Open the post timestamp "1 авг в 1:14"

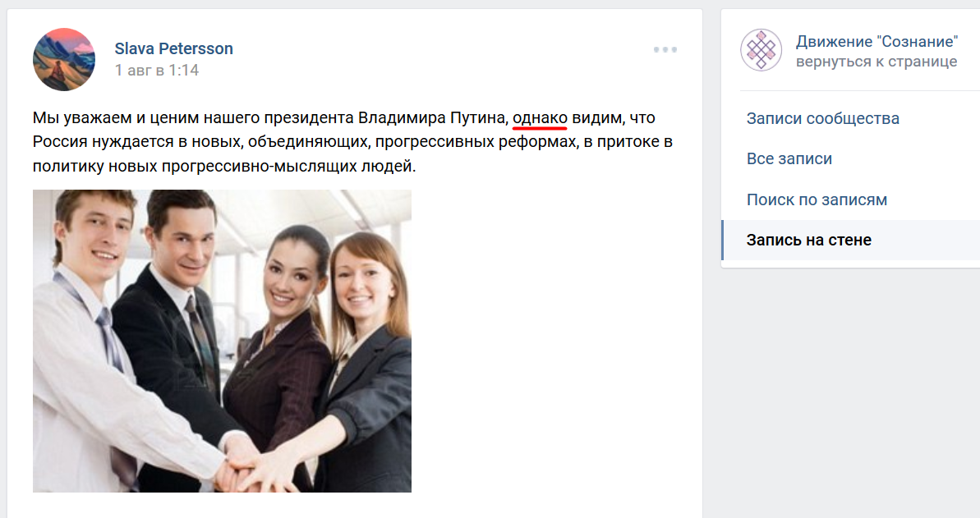click(x=157, y=70)
